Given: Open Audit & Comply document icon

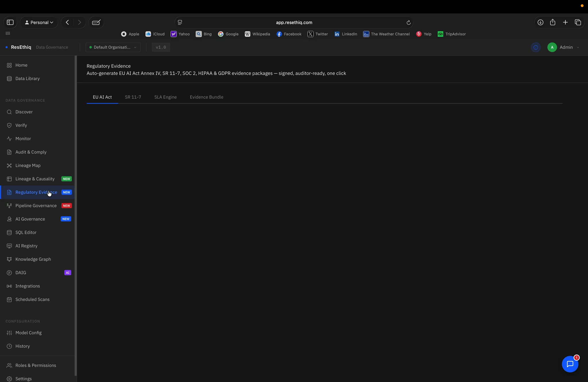Looking at the screenshot, I should tap(9, 152).
